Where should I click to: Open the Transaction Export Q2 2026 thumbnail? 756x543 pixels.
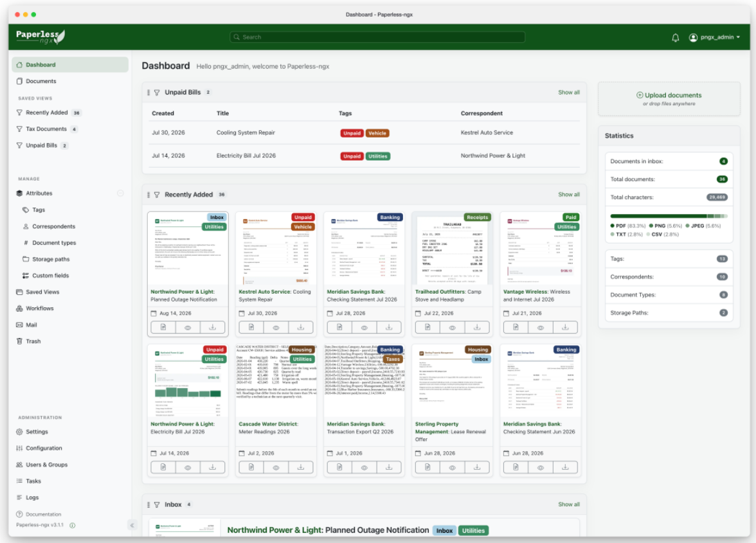364,380
